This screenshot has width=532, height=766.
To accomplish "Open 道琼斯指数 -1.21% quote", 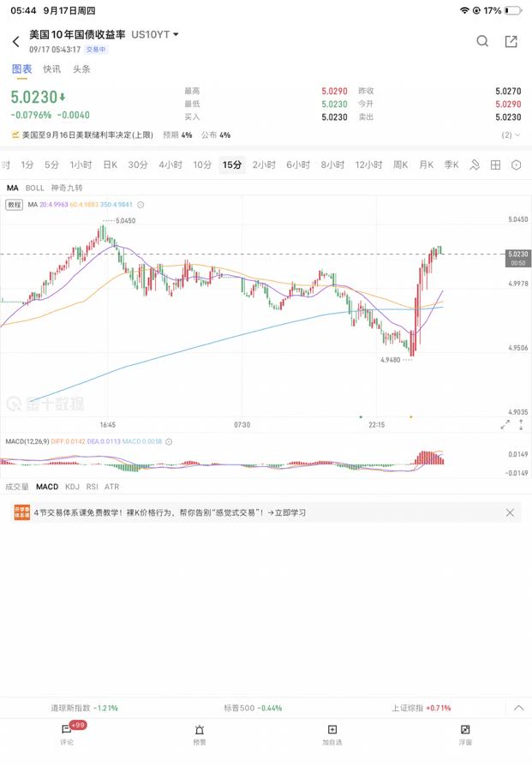I will [x=85, y=708].
